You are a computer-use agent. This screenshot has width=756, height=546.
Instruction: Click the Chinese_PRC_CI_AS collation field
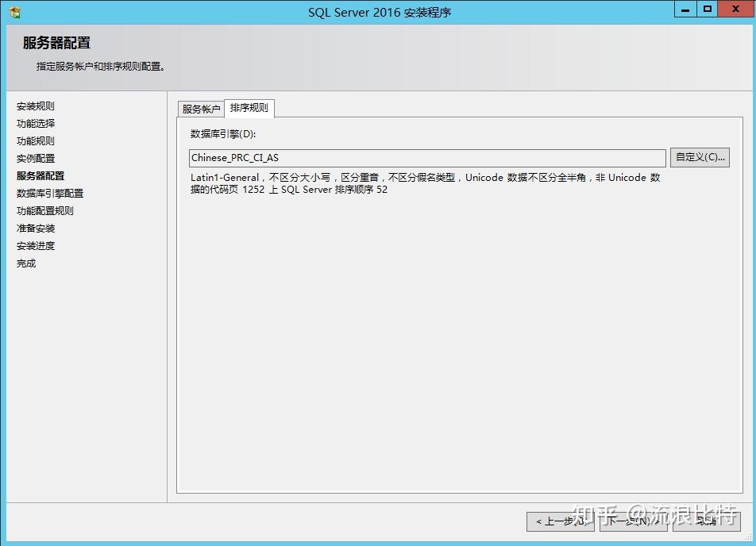pos(426,156)
